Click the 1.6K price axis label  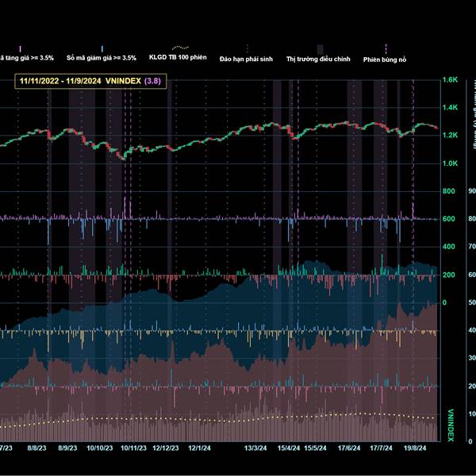(451, 80)
